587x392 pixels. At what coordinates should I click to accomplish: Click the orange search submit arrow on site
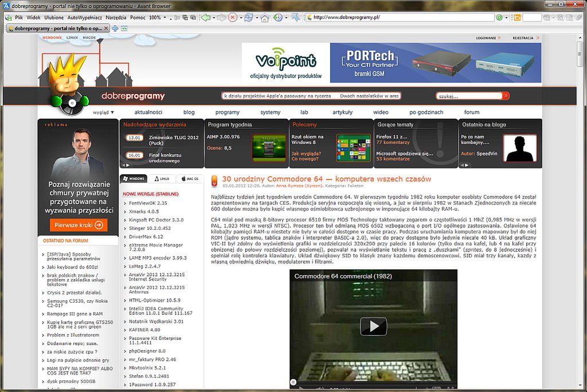(x=506, y=96)
